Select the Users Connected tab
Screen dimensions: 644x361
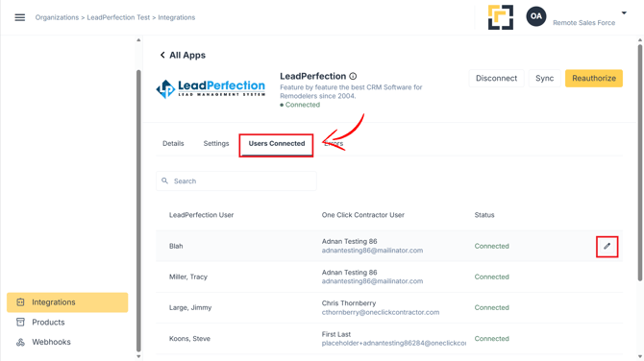[277, 144]
